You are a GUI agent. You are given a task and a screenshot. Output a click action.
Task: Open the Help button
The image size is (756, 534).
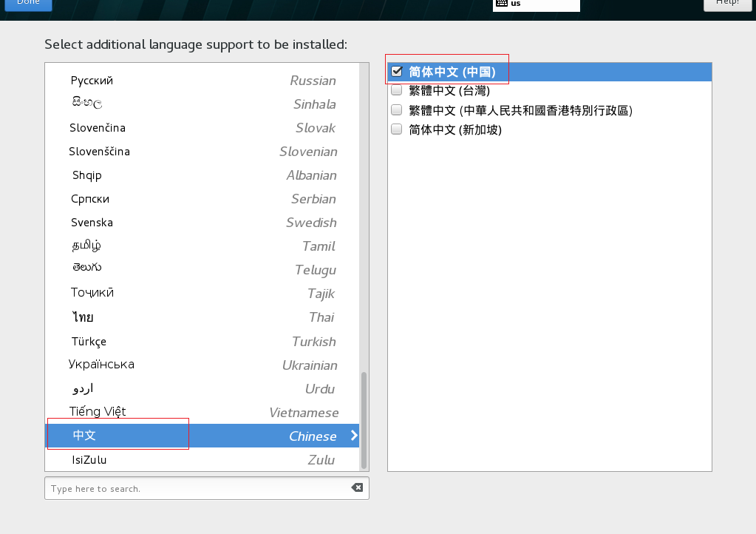(727, 4)
